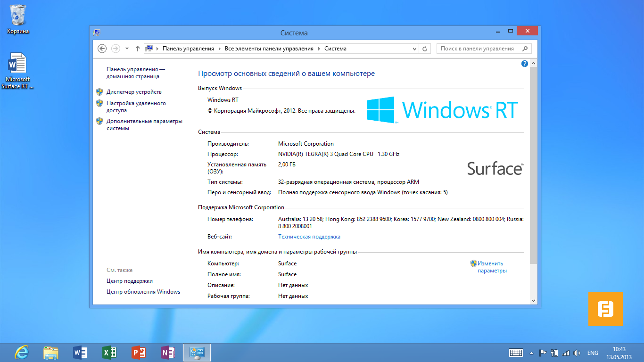Open Техническая поддержка website link
The width and height of the screenshot is (644, 362).
point(309,237)
